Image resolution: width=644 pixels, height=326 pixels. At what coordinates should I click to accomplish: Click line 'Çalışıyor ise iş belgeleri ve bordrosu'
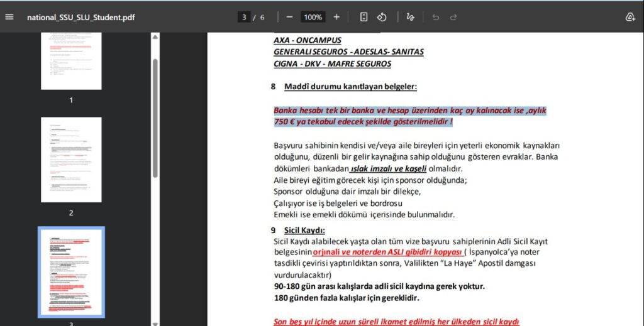(x=338, y=204)
